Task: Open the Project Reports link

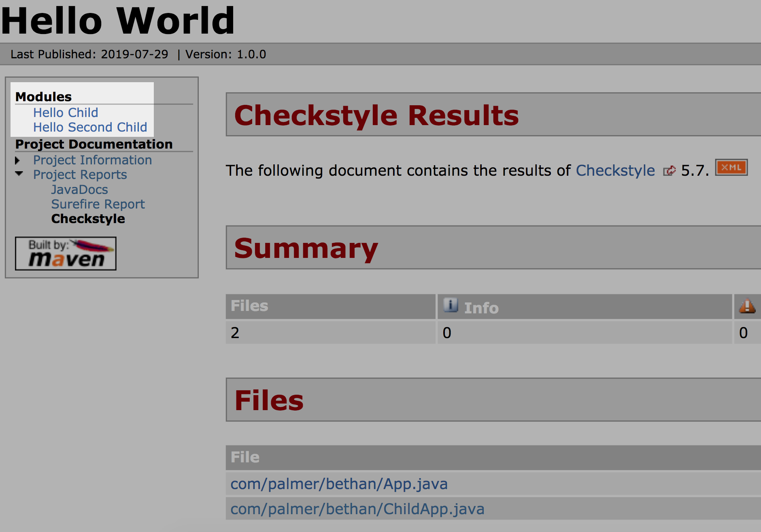Action: tap(80, 175)
